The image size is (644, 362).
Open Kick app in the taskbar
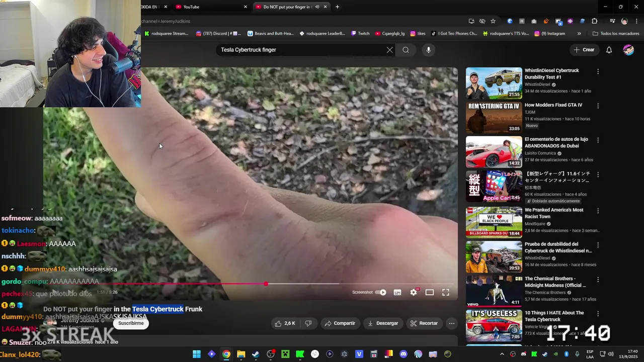300,354
